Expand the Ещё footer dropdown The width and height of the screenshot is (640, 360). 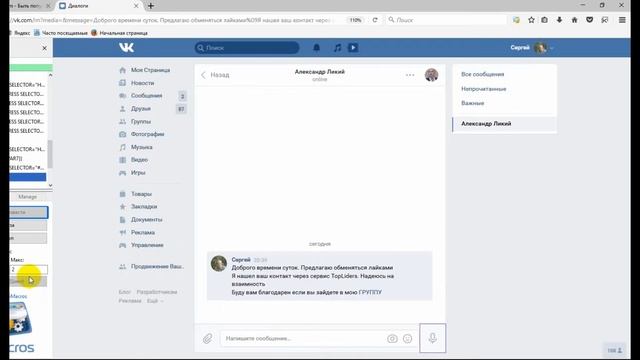(155, 301)
